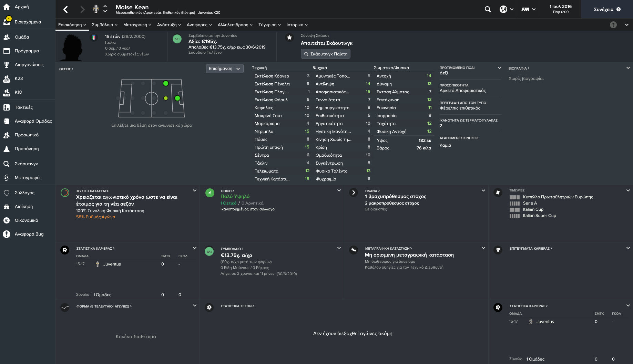
Task: Open Τακτικές from sidebar
Action: pos(24,107)
